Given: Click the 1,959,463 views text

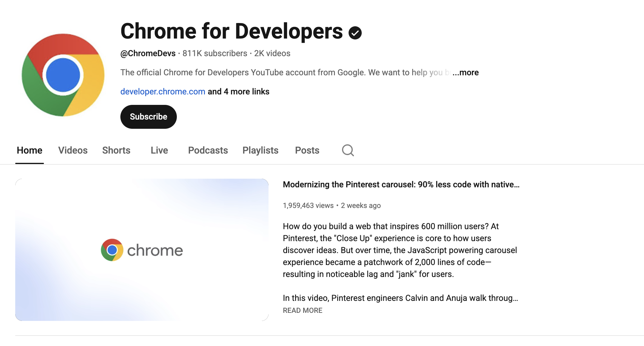Looking at the screenshot, I should pyautogui.click(x=308, y=206).
